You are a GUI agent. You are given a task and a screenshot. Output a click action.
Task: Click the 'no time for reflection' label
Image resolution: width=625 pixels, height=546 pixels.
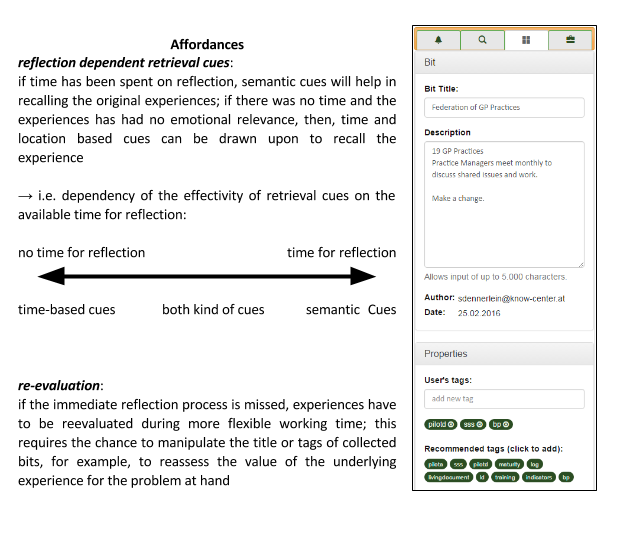pos(81,253)
